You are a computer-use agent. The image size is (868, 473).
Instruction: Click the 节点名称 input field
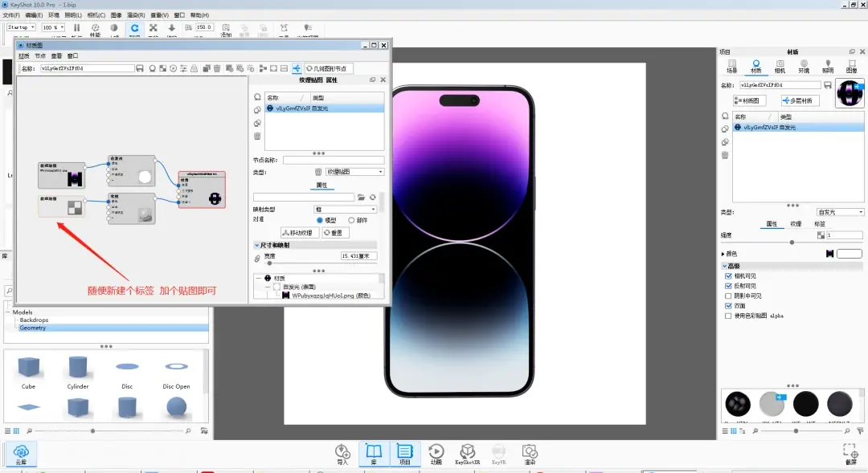coord(334,160)
